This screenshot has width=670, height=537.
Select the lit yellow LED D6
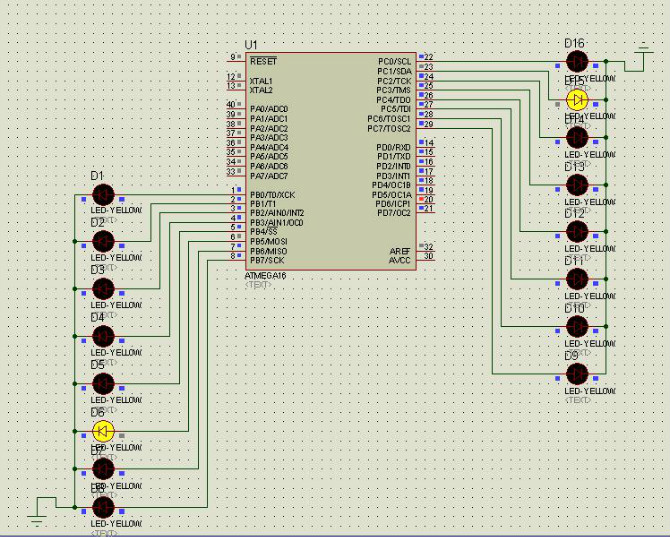[x=102, y=431]
